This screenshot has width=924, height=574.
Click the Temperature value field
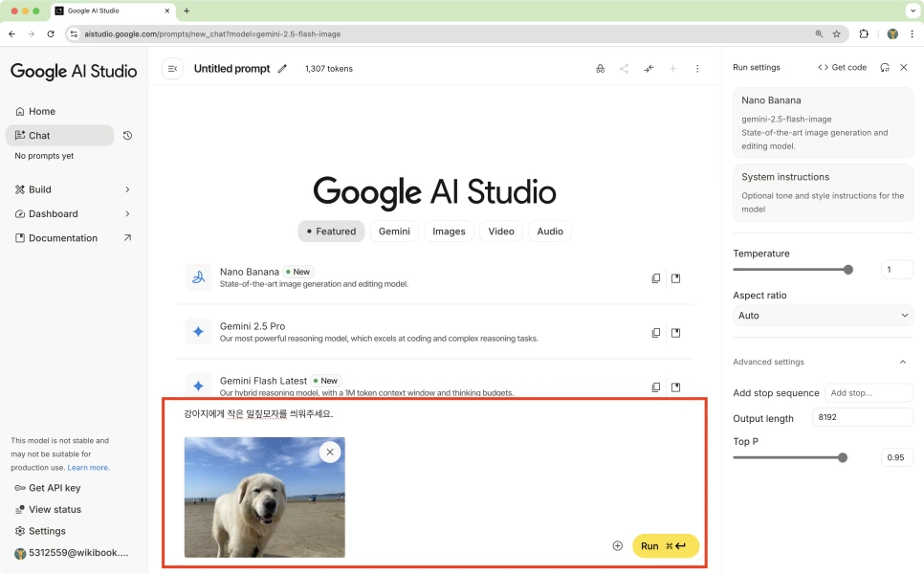(x=897, y=270)
